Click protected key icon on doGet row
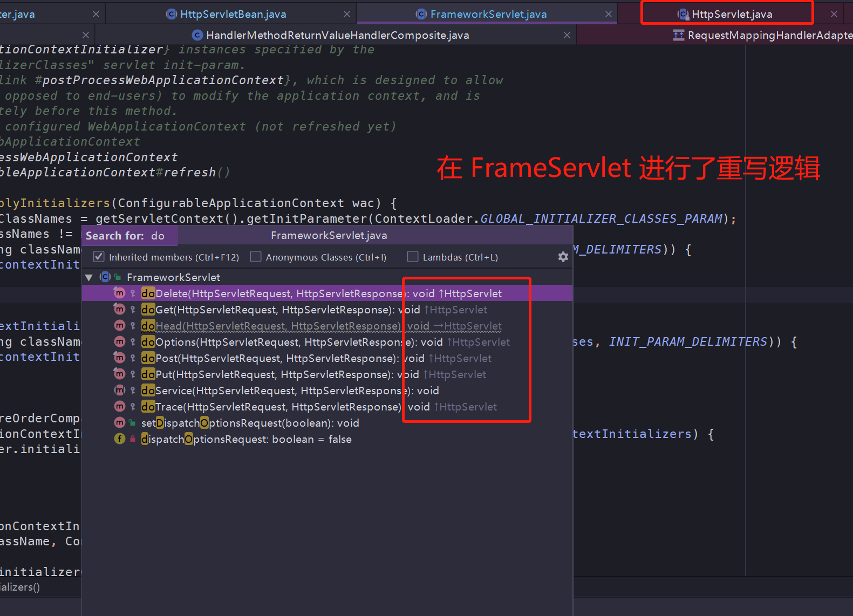The width and height of the screenshot is (853, 616). (133, 310)
